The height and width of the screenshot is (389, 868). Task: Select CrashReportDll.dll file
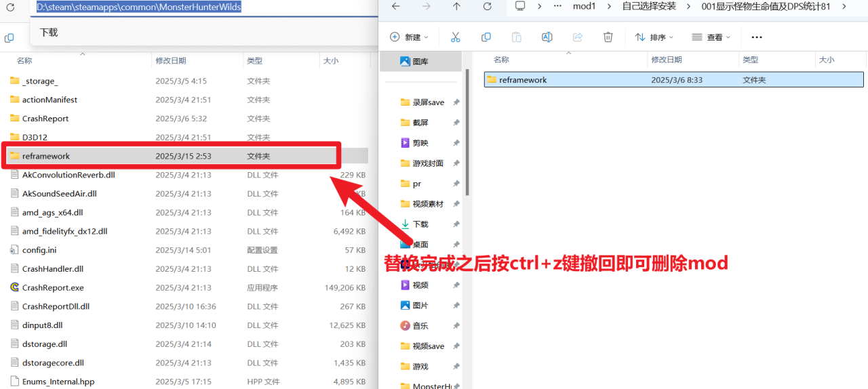(56, 306)
